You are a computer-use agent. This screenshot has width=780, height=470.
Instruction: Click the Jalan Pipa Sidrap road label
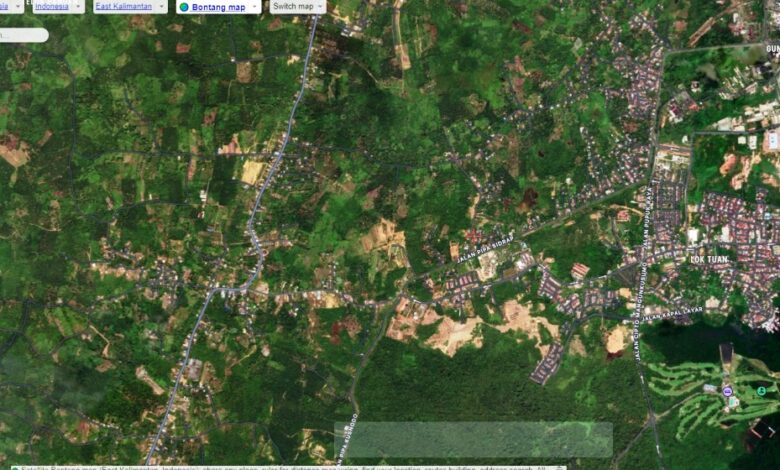484,249
